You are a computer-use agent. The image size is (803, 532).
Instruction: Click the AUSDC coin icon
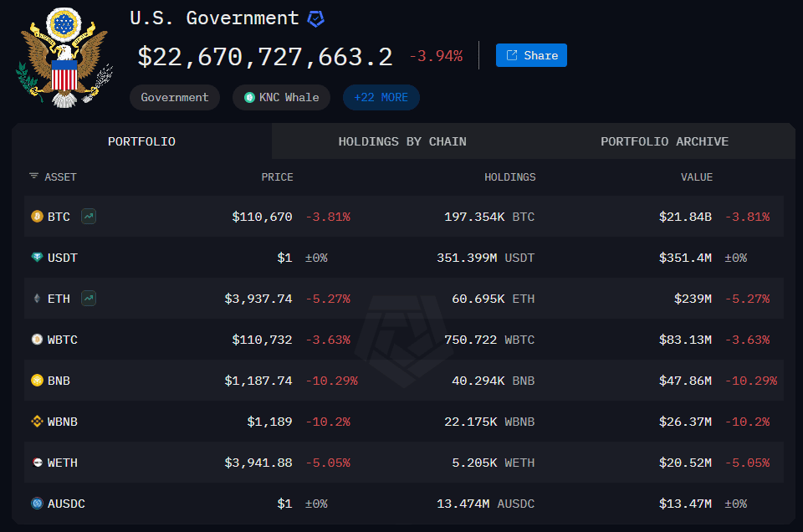37,504
